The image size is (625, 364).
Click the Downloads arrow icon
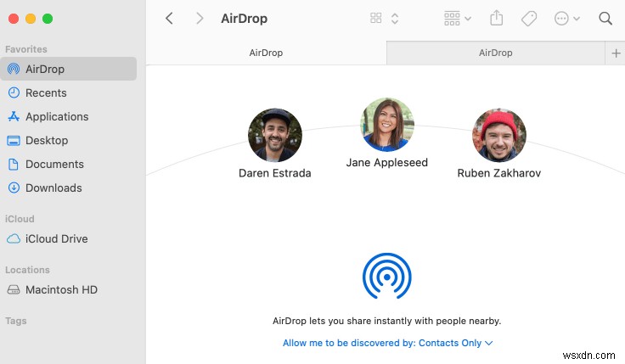[x=14, y=188]
